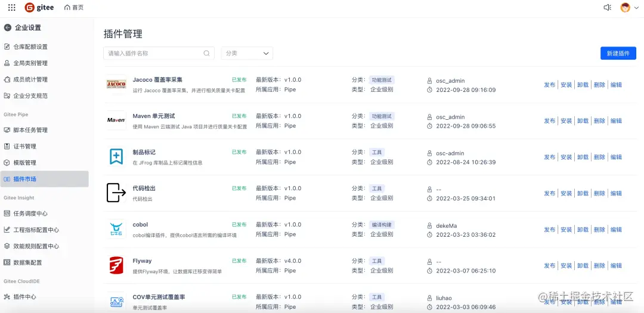The image size is (644, 313).
Task: Click 卸载 for Maven 单元测试
Action: click(583, 121)
